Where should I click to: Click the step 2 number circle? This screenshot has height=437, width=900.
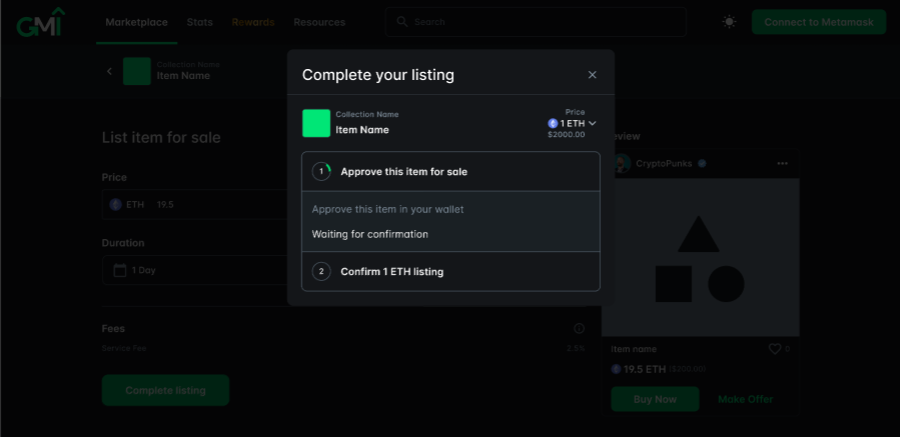point(321,271)
